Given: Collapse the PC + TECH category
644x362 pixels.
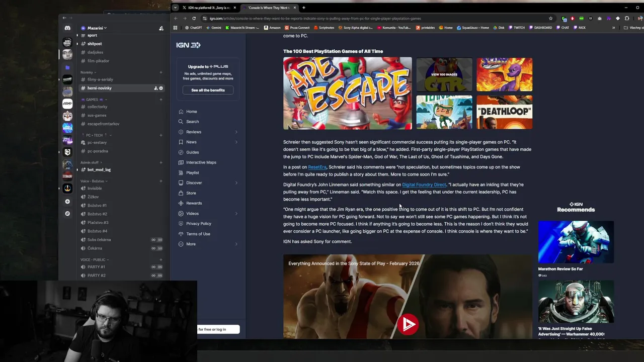Looking at the screenshot, I should [x=96, y=135].
